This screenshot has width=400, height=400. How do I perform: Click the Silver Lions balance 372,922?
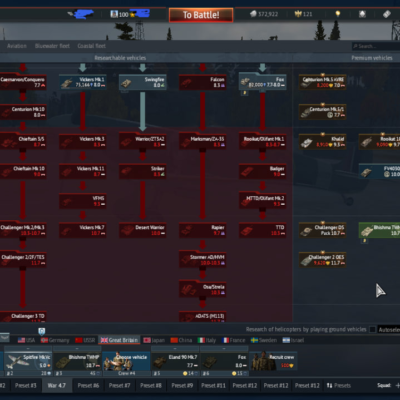point(264,14)
